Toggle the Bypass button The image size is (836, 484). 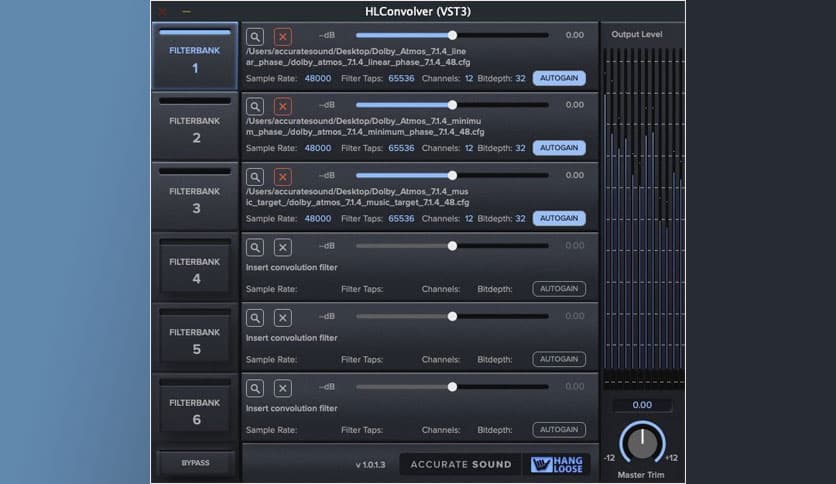point(195,463)
